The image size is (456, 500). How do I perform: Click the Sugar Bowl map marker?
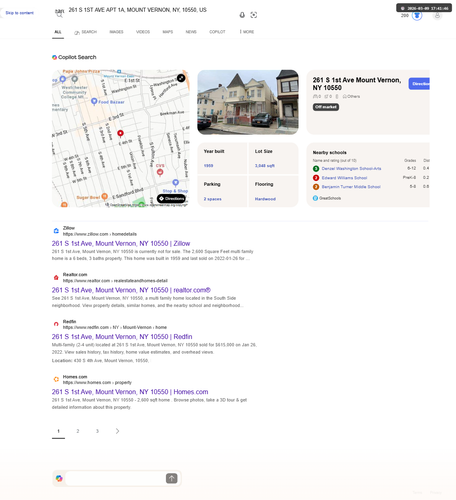pos(104,196)
